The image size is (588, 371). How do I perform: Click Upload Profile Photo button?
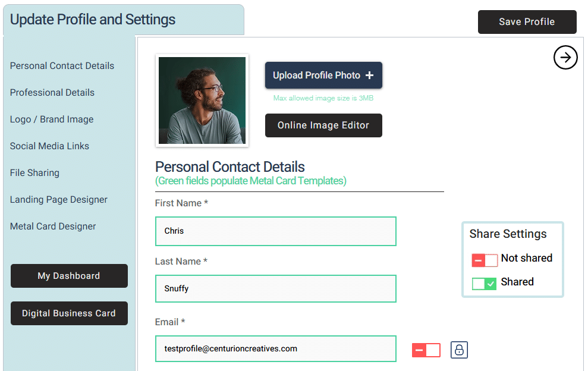(x=323, y=76)
